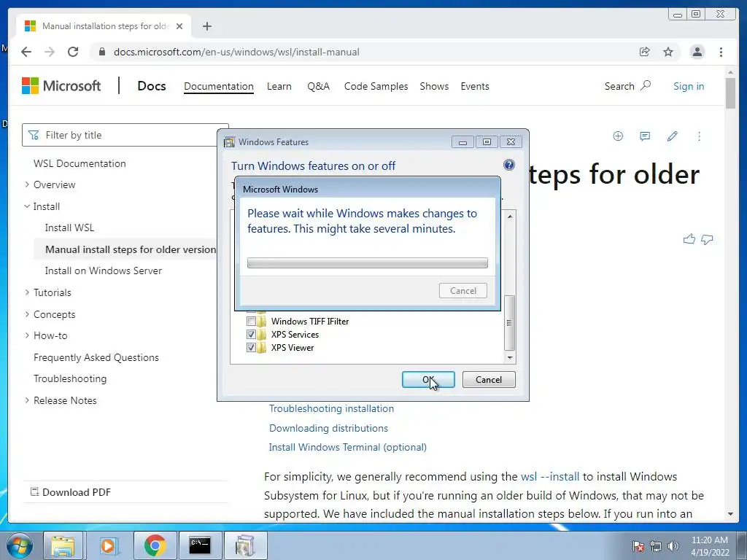This screenshot has height=560, width=747.
Task: Click the Sign in link
Action: click(x=689, y=86)
